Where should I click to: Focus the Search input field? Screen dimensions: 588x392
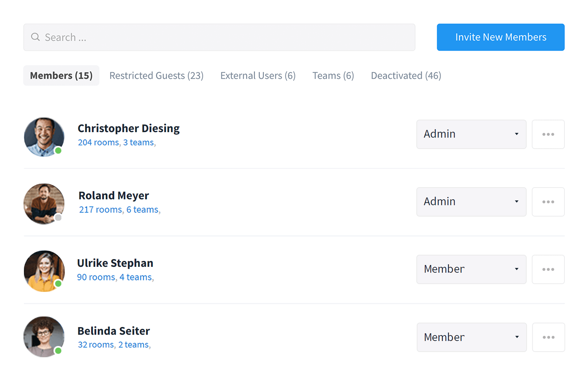[x=219, y=37]
